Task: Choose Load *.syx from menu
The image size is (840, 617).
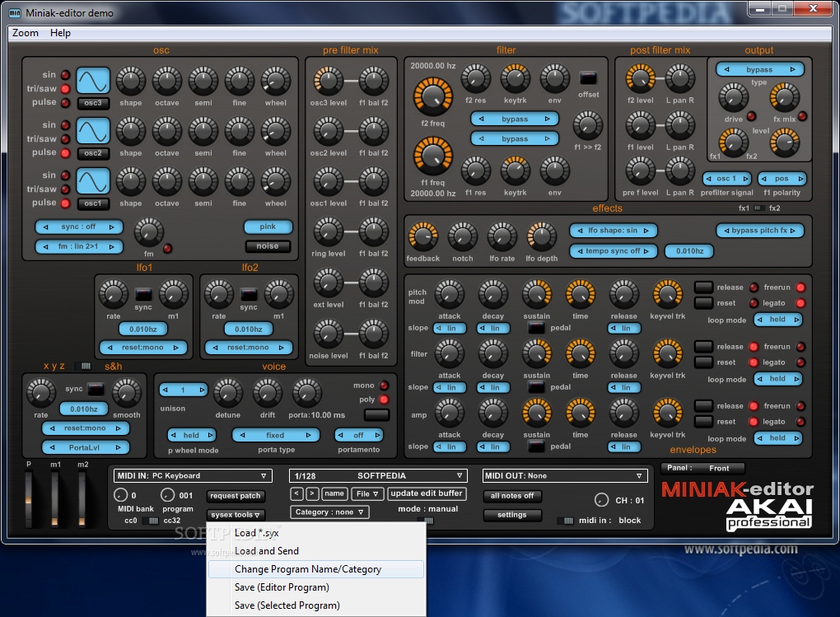Action: 316,533
